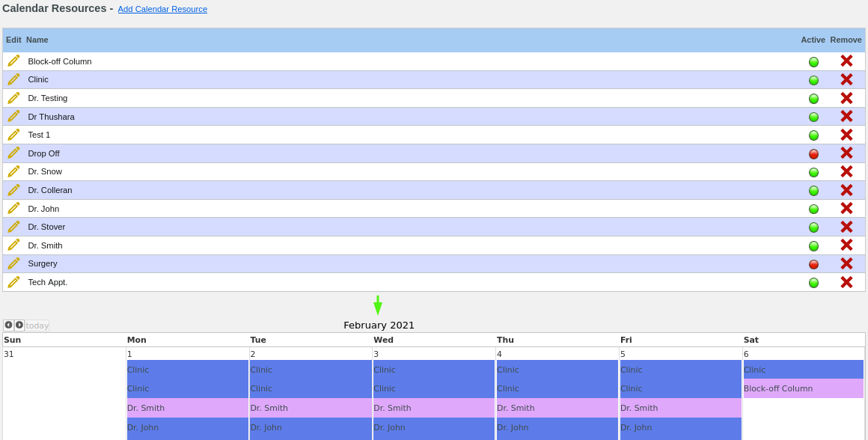Toggle active status of Block-off Column
The image size is (868, 440).
click(x=814, y=62)
